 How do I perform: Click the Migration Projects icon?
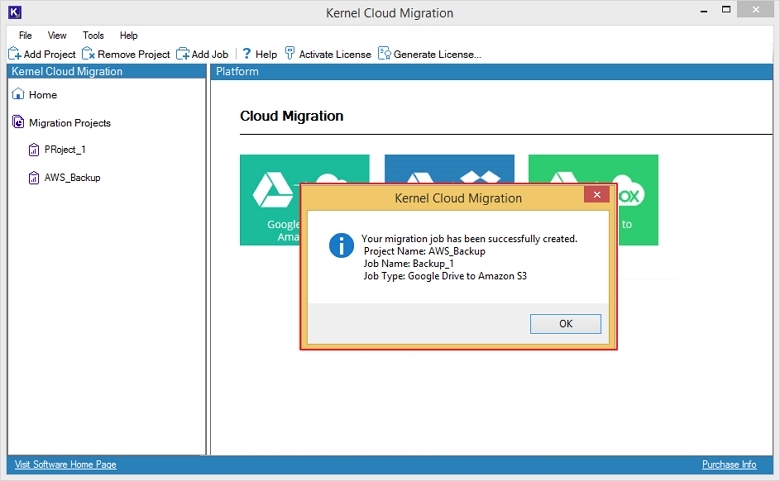[18, 122]
